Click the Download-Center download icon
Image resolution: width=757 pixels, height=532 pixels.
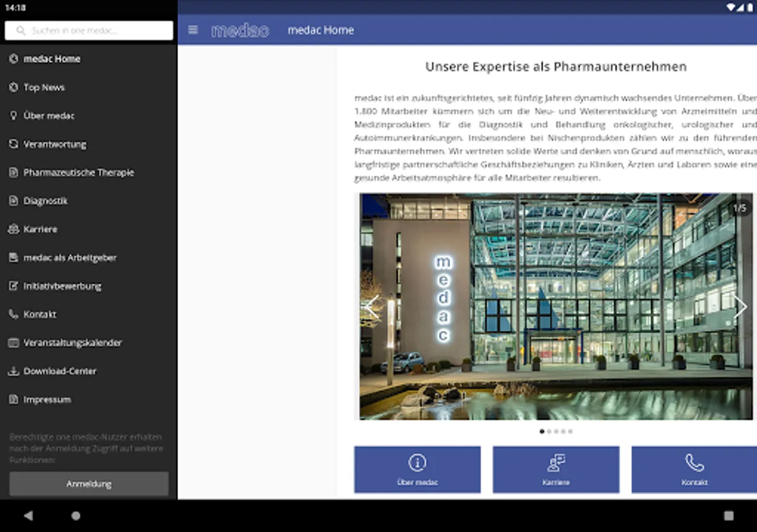(x=14, y=371)
